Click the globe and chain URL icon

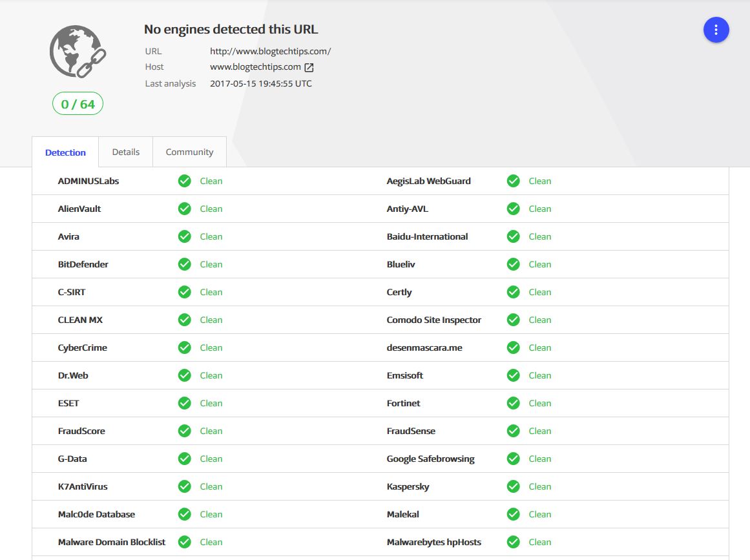pyautogui.click(x=78, y=52)
